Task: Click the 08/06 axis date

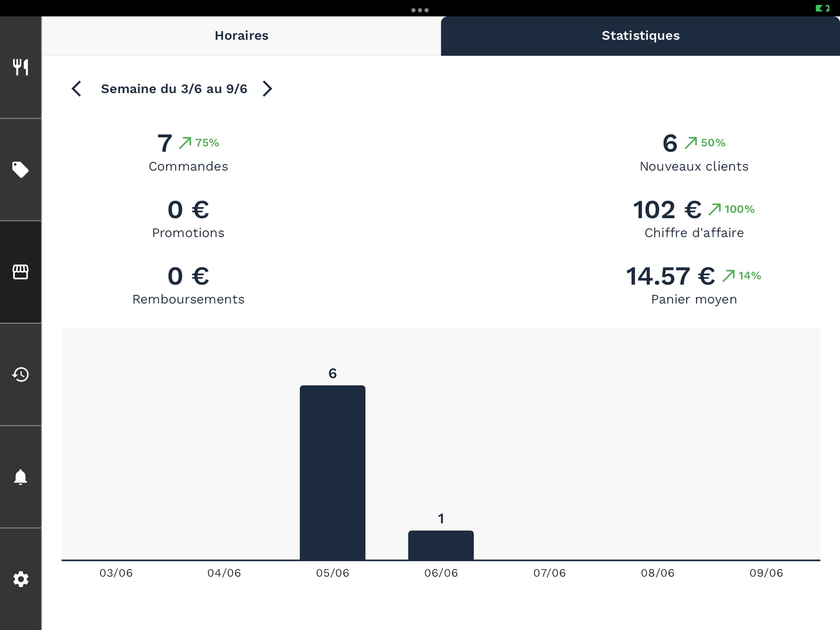Action: pos(658,573)
